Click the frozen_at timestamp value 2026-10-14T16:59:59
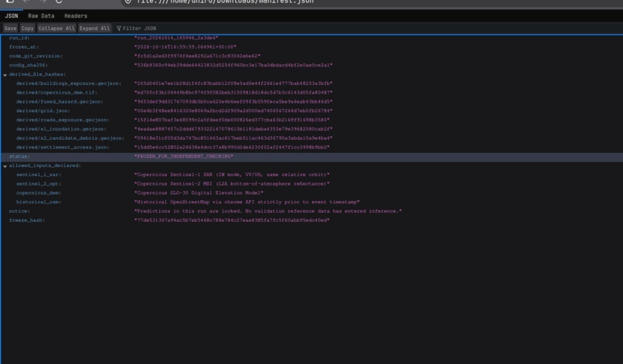 [186, 47]
